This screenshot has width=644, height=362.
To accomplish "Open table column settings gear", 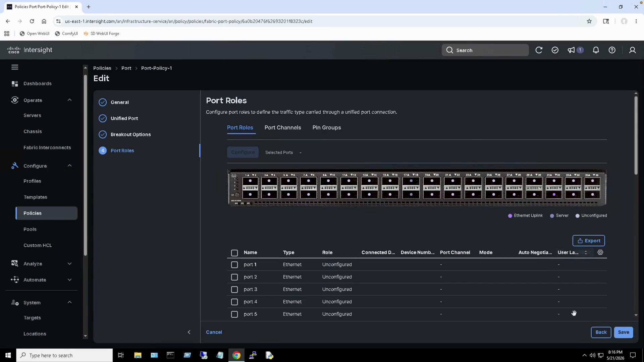I will coord(600,252).
